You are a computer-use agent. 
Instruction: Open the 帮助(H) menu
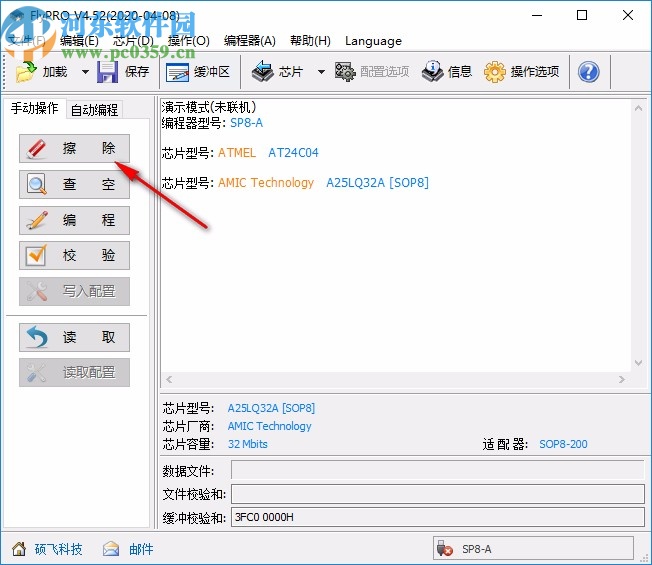point(310,41)
